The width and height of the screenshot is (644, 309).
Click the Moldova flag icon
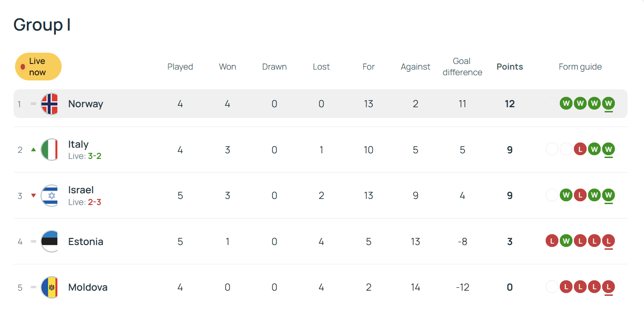[x=49, y=287]
